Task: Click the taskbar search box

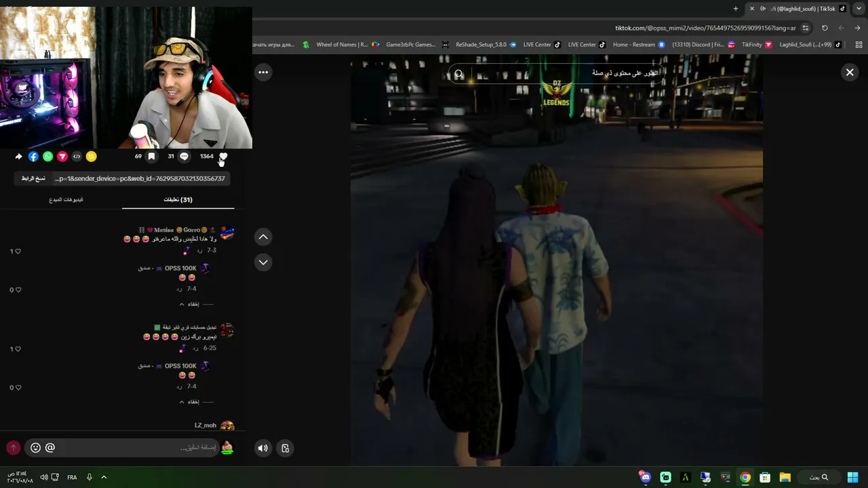Action: (x=819, y=477)
